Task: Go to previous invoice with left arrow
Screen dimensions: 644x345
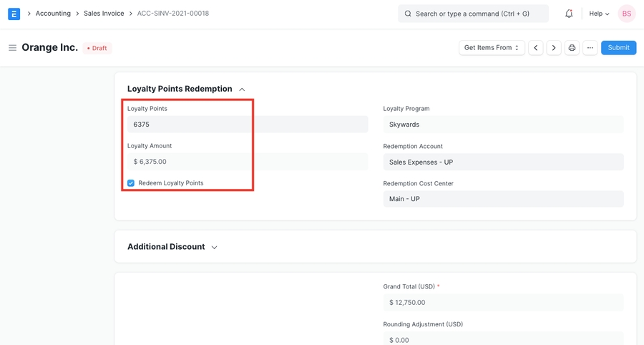Action: [536, 48]
